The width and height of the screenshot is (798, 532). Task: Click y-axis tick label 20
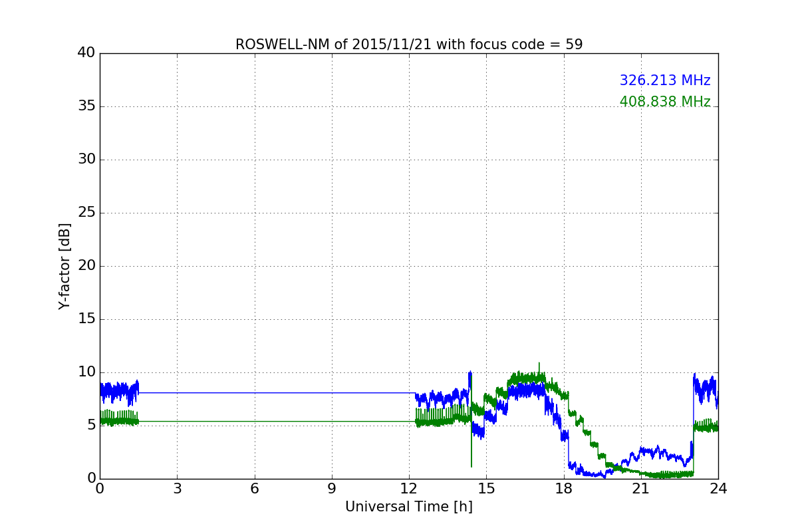coord(86,266)
